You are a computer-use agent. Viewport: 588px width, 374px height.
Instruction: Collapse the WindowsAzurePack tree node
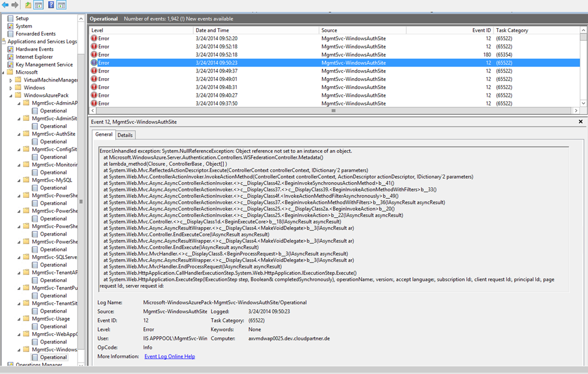pyautogui.click(x=11, y=95)
